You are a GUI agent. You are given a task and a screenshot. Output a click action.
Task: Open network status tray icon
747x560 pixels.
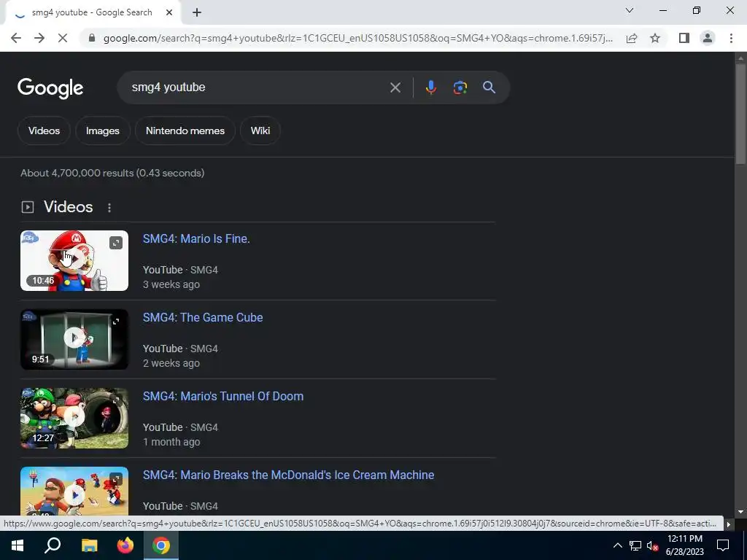635,545
